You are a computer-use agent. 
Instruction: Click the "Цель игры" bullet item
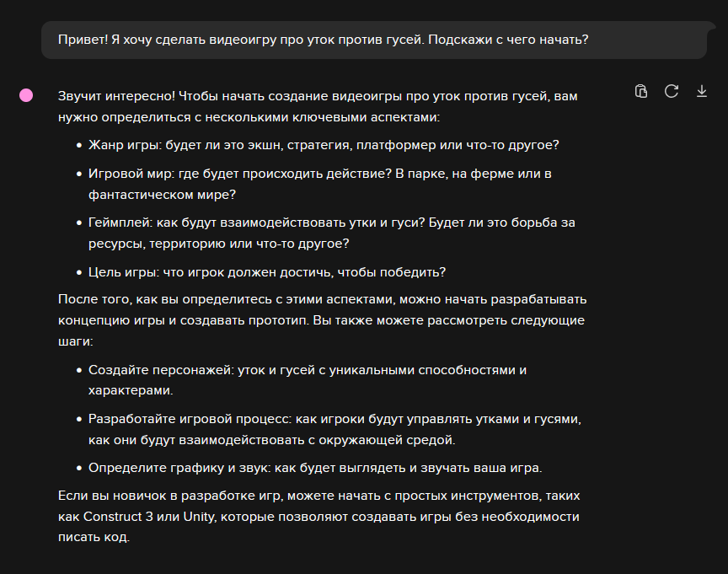click(266, 271)
